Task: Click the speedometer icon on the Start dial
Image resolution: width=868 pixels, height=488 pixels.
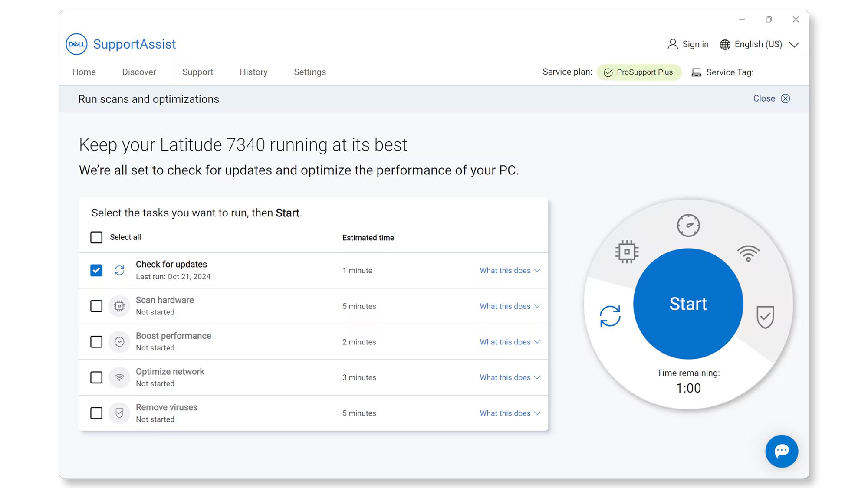Action: click(x=688, y=225)
